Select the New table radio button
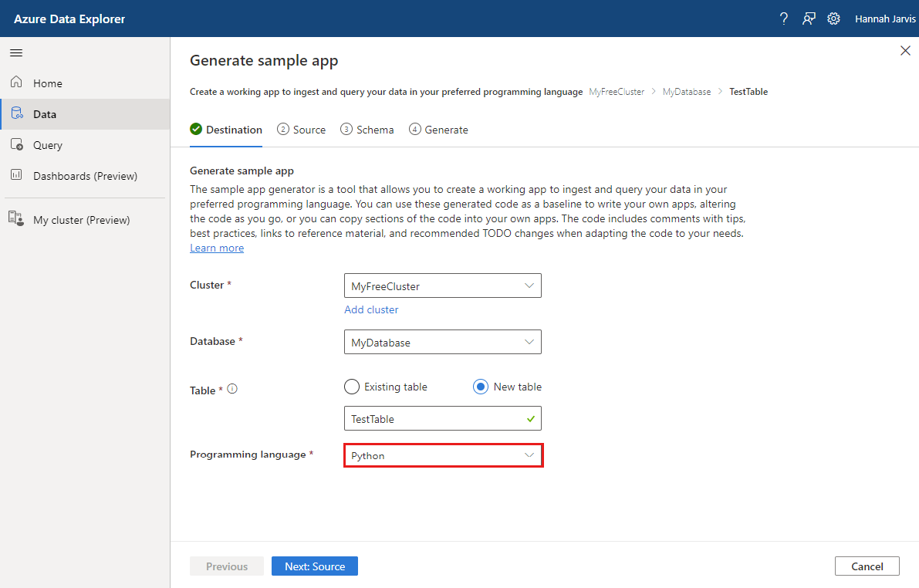 point(481,387)
